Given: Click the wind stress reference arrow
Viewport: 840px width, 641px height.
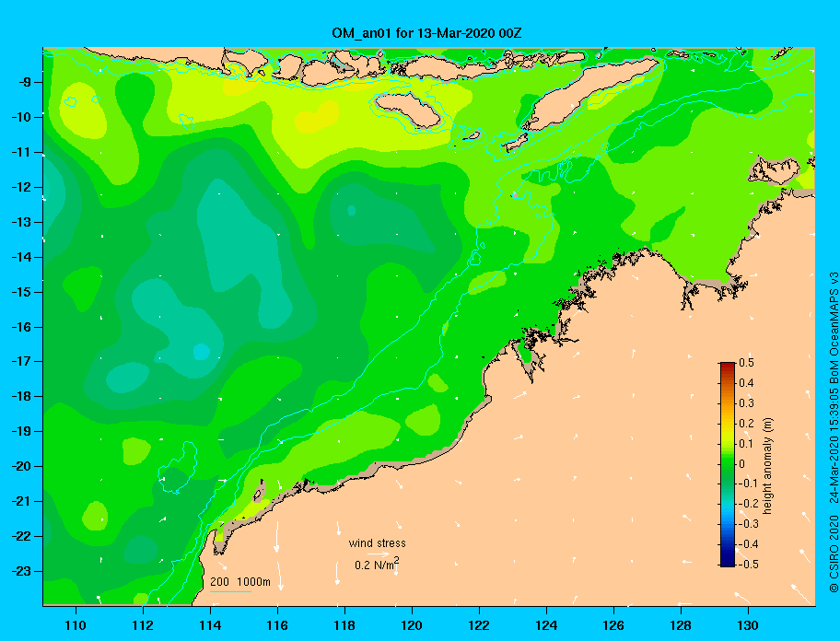Looking at the screenshot, I should 378,554.
